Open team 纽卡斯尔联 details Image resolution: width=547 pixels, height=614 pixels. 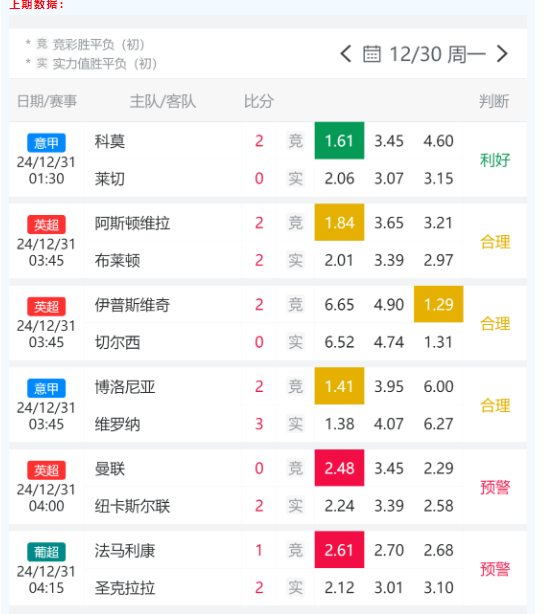coord(132,506)
